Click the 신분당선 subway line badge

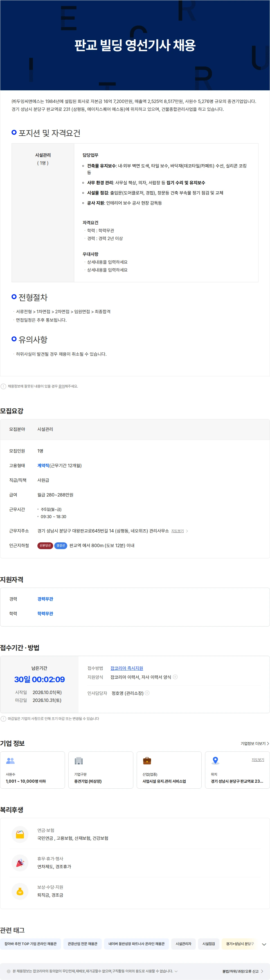[45, 545]
